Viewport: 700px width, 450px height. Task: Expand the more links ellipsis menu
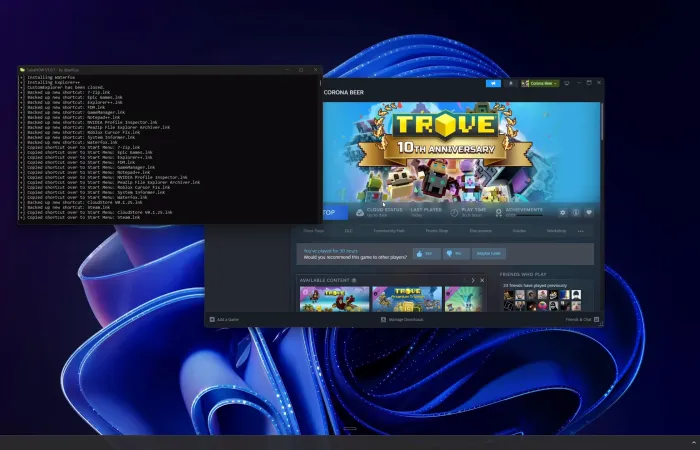[580, 231]
